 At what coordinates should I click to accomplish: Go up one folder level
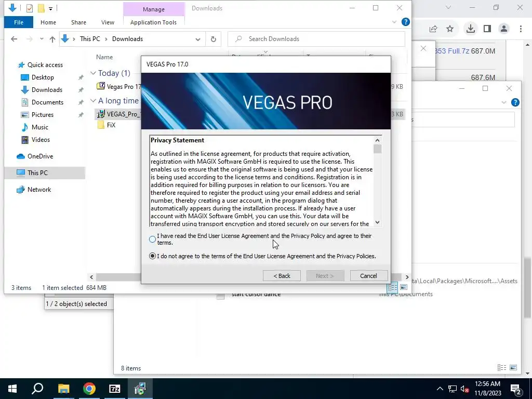pyautogui.click(x=52, y=39)
